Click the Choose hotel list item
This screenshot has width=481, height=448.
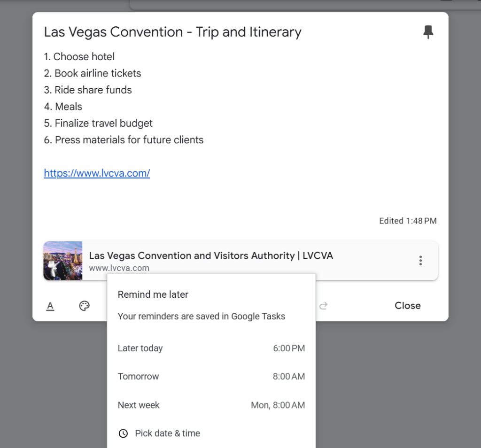pyautogui.click(x=79, y=56)
